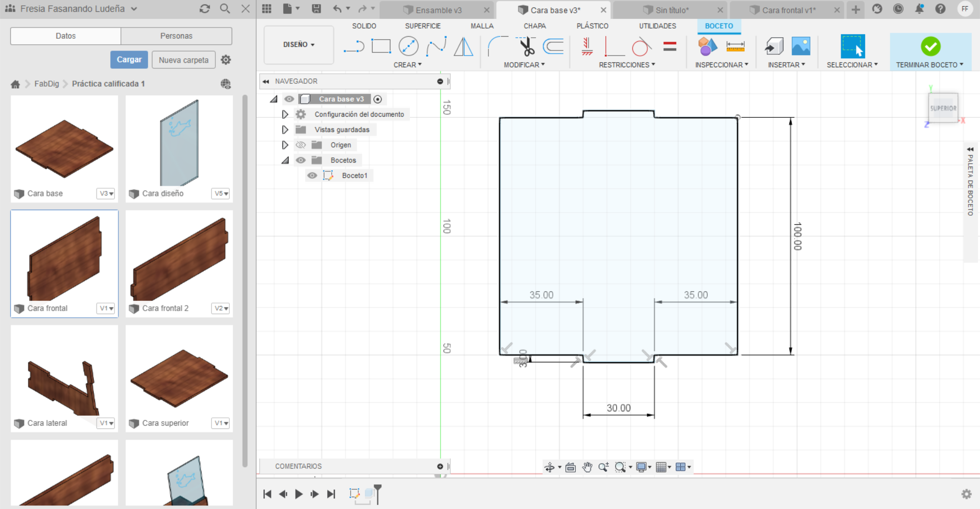Show the hidden Origen folder

coord(301,145)
